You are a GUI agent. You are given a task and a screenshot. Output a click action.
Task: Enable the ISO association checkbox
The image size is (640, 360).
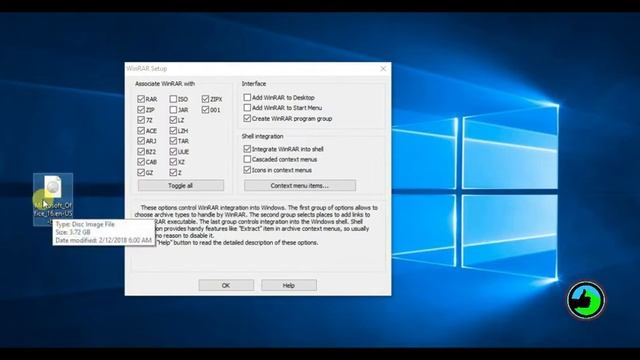(173, 99)
